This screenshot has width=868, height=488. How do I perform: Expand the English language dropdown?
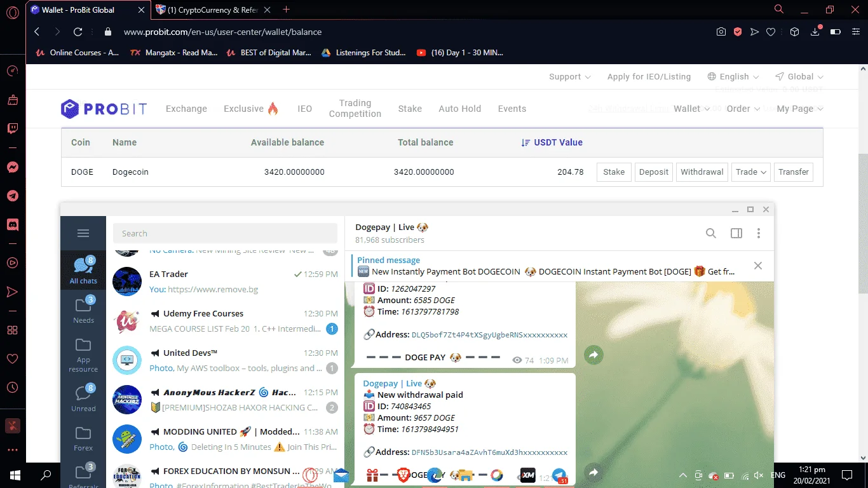[733, 76]
